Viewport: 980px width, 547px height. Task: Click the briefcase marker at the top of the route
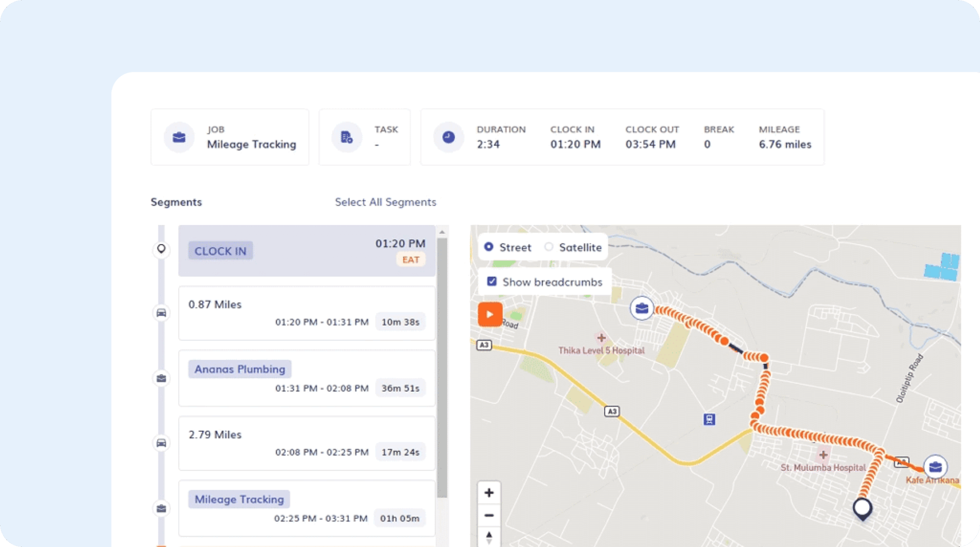[642, 308]
